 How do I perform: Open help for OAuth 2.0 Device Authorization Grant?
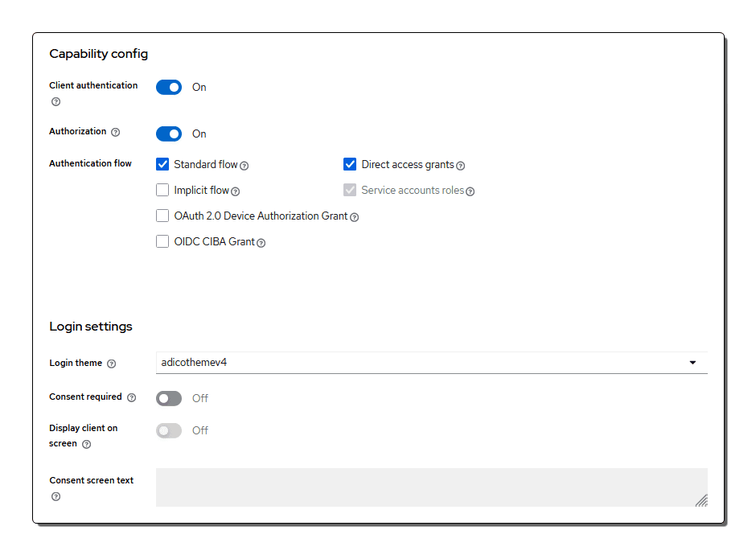point(355,217)
